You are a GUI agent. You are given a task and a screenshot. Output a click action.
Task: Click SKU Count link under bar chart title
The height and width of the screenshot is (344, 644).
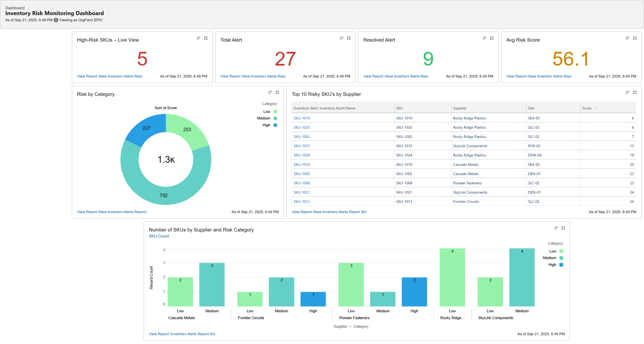click(x=159, y=236)
